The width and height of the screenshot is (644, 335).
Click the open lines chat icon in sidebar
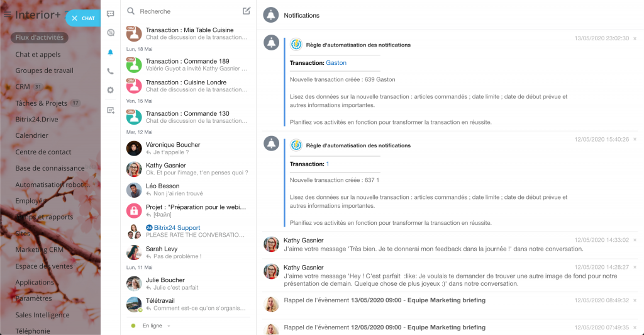111,33
